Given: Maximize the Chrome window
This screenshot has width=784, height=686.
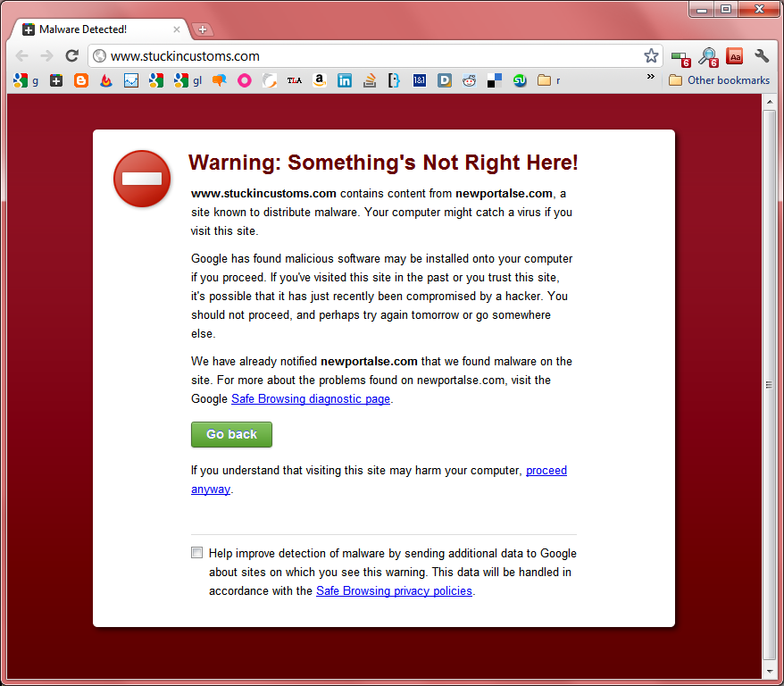Looking at the screenshot, I should (x=726, y=9).
